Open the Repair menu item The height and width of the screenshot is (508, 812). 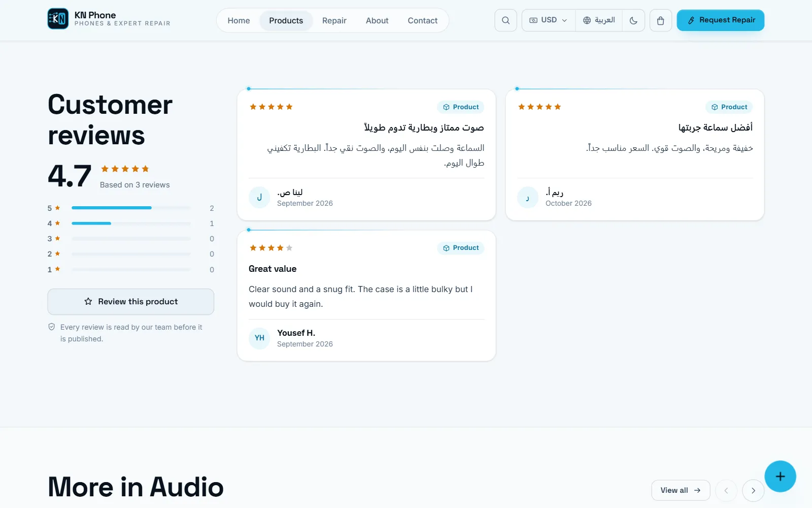334,21
